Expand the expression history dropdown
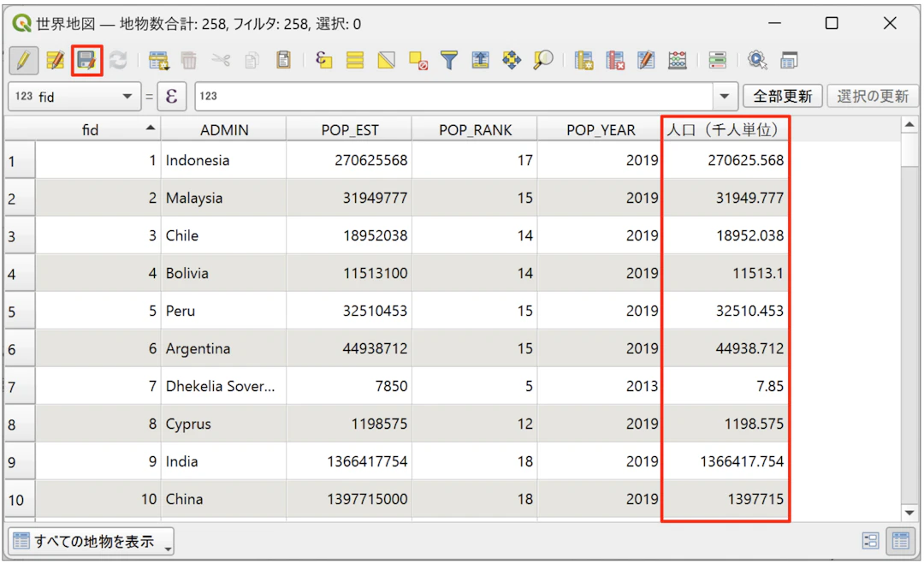 [726, 97]
